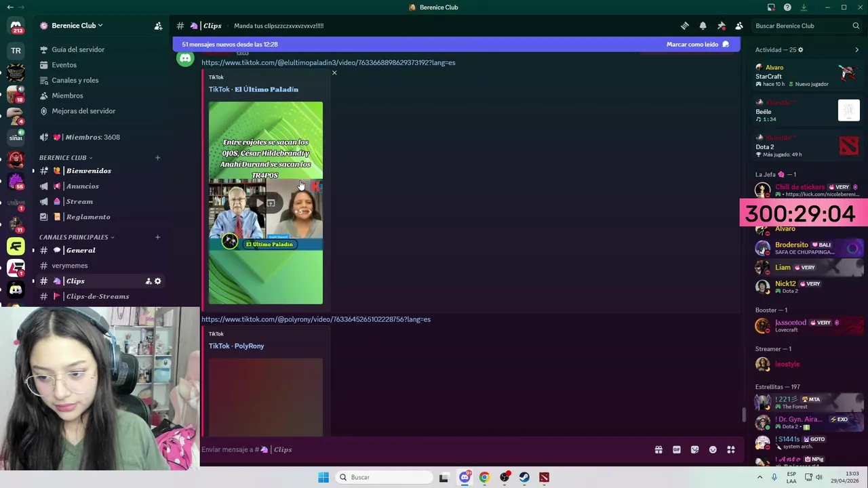Show hidden tray icons chevron

click(x=759, y=477)
